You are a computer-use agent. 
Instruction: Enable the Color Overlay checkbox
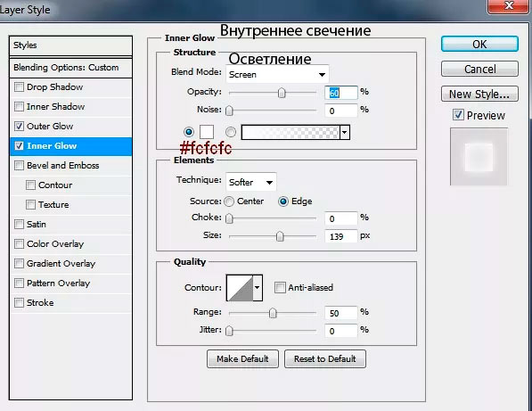coord(19,244)
